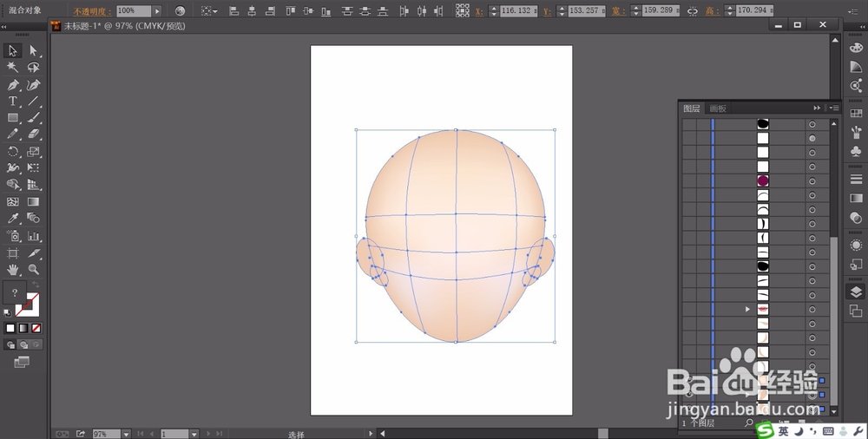The width and height of the screenshot is (868, 439).
Task: Select the Scale tool
Action: [33, 151]
